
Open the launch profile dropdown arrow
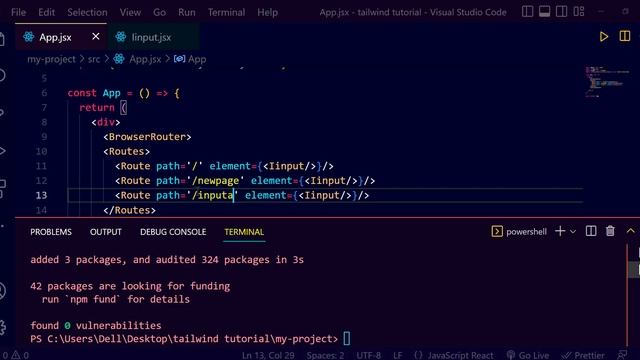pyautogui.click(x=573, y=231)
